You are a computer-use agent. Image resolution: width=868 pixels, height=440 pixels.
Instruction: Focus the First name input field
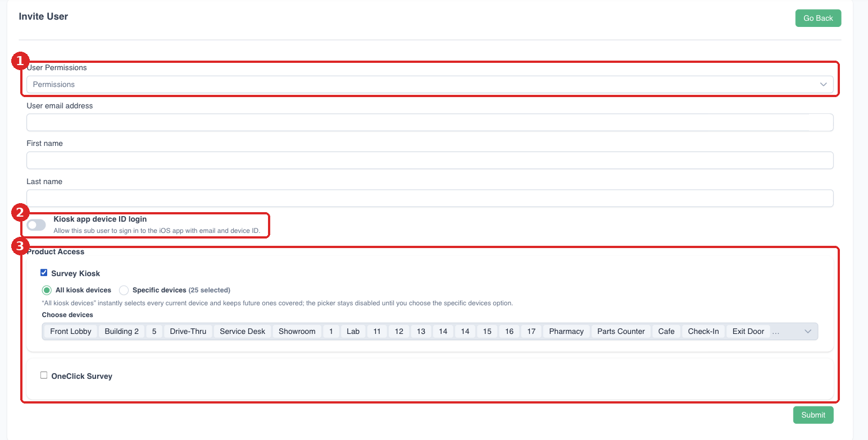tap(430, 161)
